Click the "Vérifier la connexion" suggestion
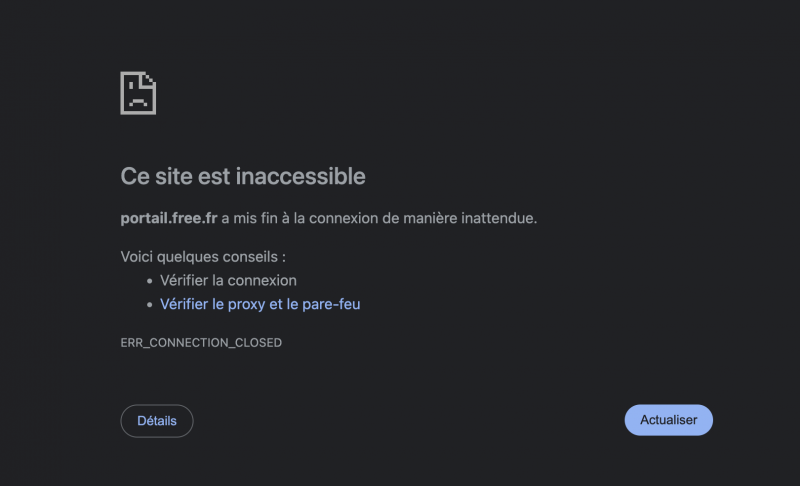The width and height of the screenshot is (800, 486). [228, 281]
